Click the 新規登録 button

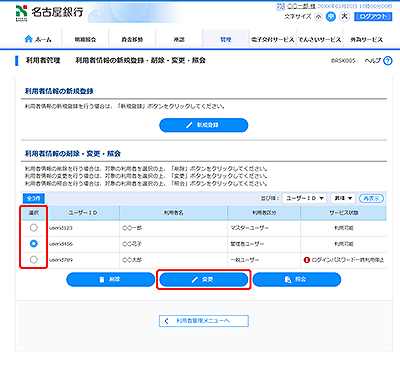[204, 125]
